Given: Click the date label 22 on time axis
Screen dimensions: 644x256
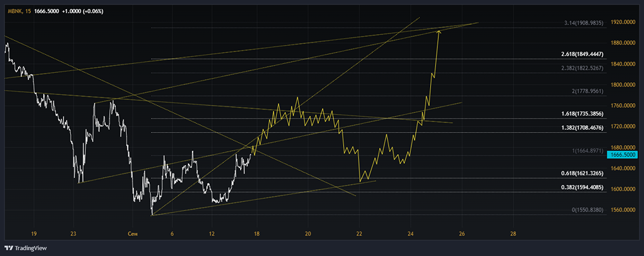Looking at the screenshot, I should [x=359, y=234].
